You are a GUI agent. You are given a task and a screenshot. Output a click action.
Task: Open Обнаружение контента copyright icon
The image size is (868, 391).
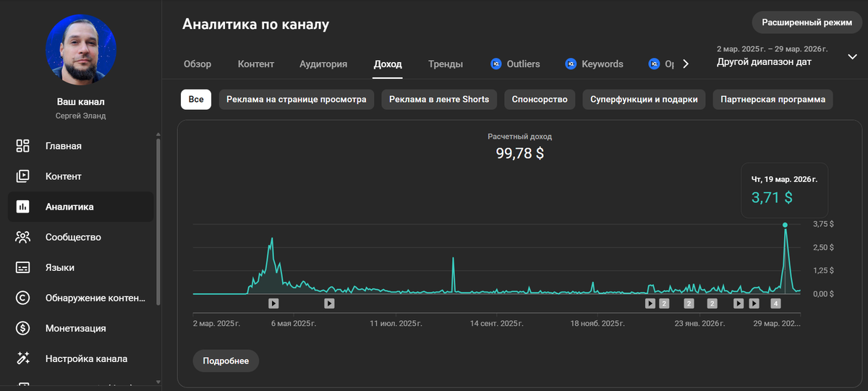22,298
